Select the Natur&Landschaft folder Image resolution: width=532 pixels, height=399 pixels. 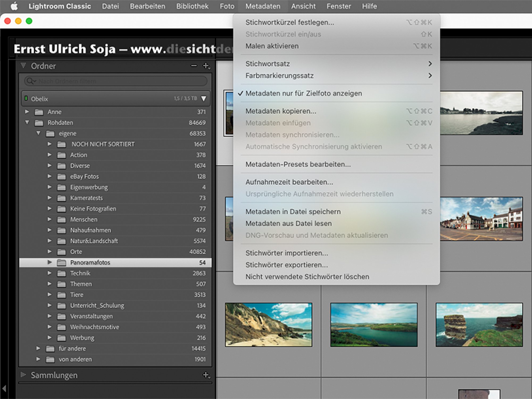point(115,241)
